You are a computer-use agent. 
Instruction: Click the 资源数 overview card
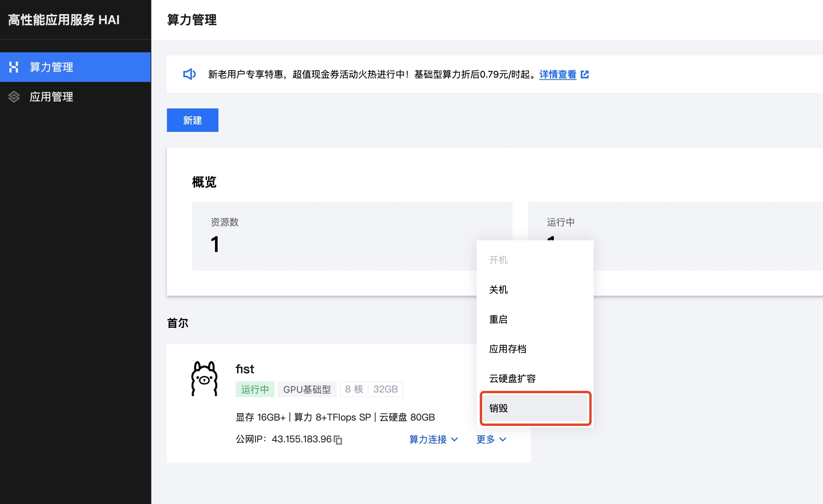click(x=332, y=236)
